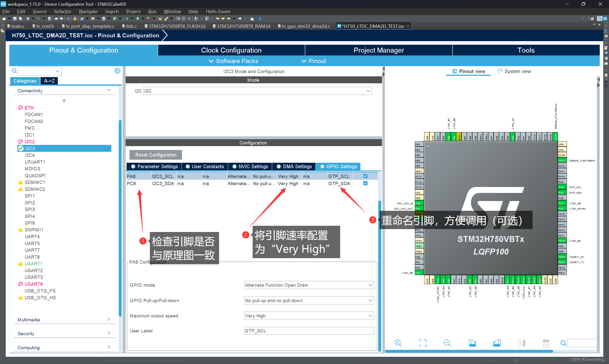Open the Tools tab
Image resolution: width=609 pixels, height=364 pixels.
(526, 50)
